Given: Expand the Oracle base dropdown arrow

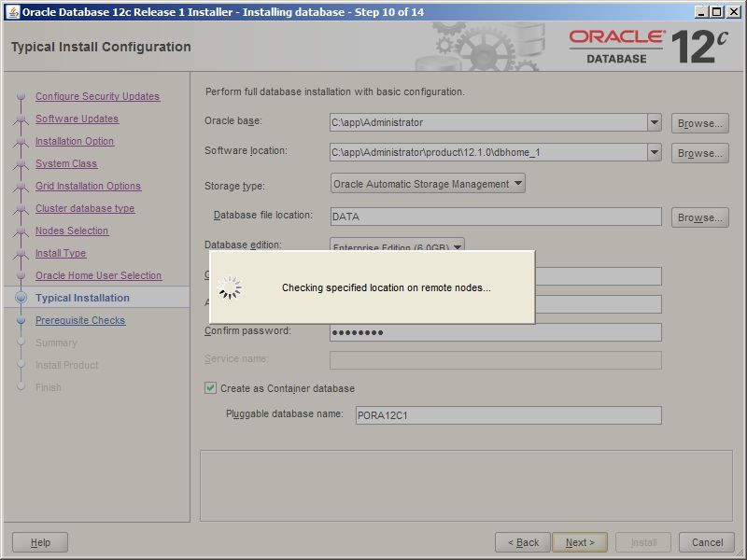Looking at the screenshot, I should click(x=655, y=122).
